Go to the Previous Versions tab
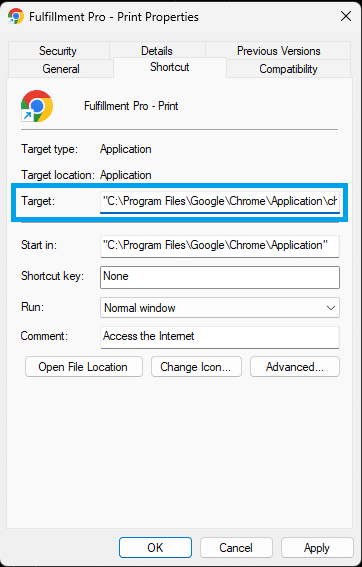Screen dimensions: 362x567 (278, 51)
